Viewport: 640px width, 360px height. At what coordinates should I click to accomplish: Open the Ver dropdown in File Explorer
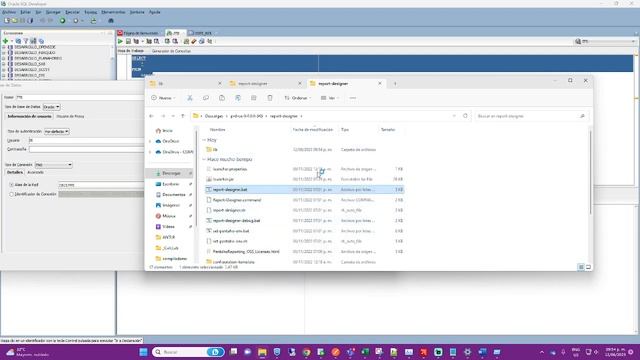coord(329,98)
